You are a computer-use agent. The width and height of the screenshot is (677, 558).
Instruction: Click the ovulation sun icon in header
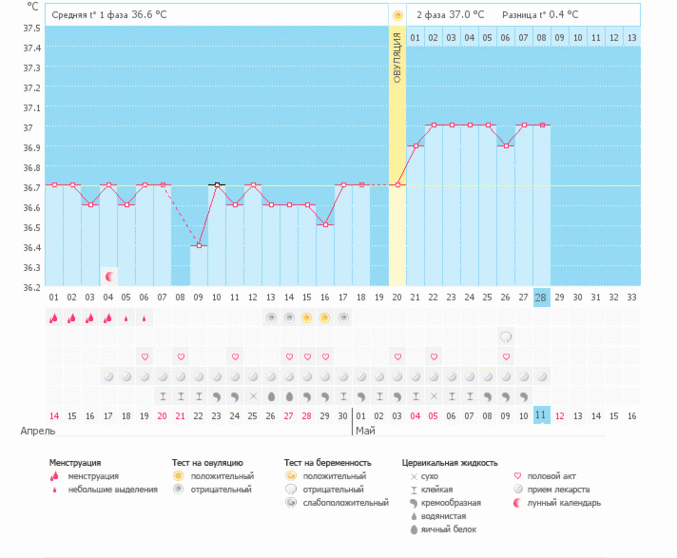pos(398,15)
